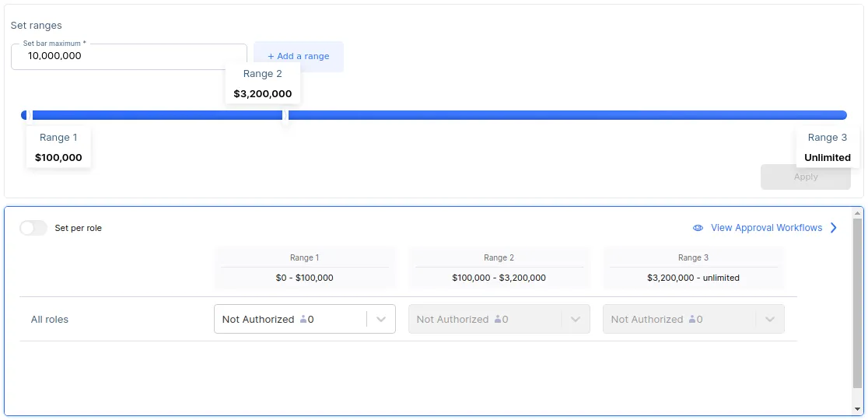The width and height of the screenshot is (868, 420).
Task: Click the Range 2 slider handle on the bar
Action: point(285,115)
